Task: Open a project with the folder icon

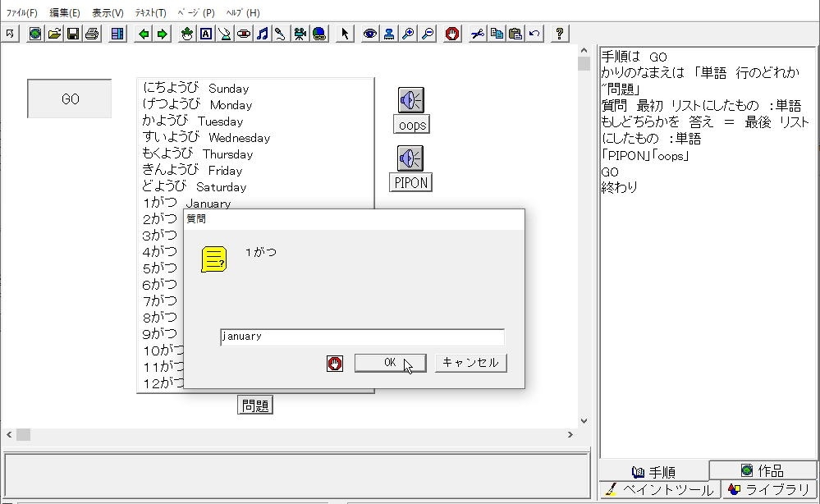Action: pyautogui.click(x=54, y=34)
